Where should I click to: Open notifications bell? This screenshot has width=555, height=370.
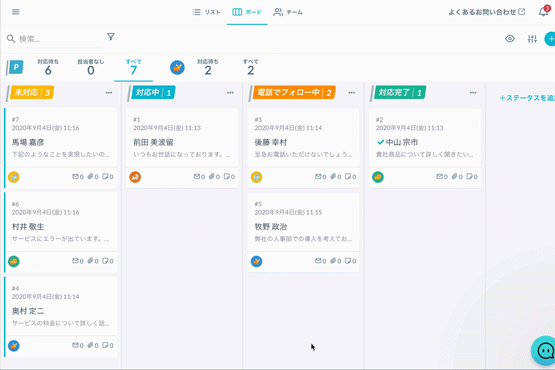[x=544, y=12]
